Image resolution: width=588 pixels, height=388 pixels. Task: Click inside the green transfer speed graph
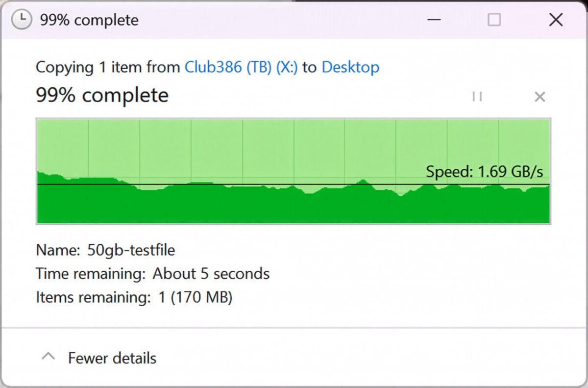click(196, 147)
